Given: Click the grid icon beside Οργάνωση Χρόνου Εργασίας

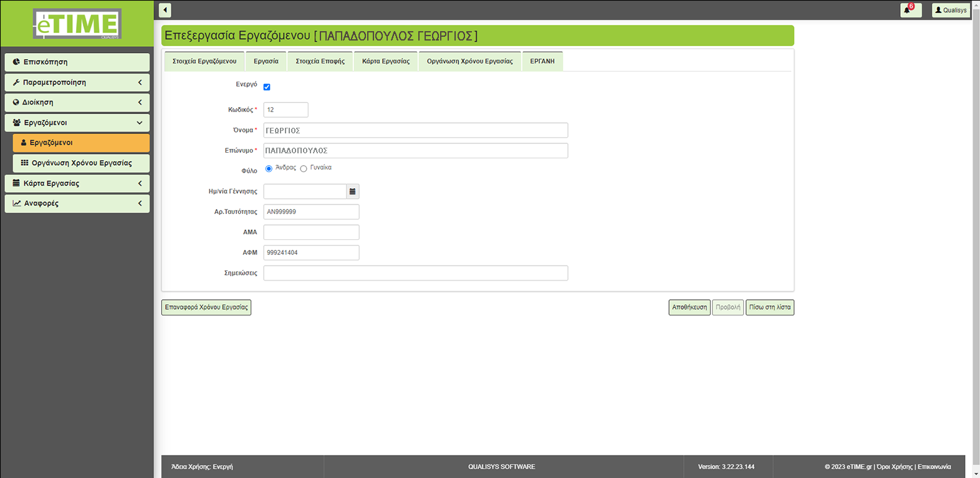Looking at the screenshot, I should (x=24, y=163).
